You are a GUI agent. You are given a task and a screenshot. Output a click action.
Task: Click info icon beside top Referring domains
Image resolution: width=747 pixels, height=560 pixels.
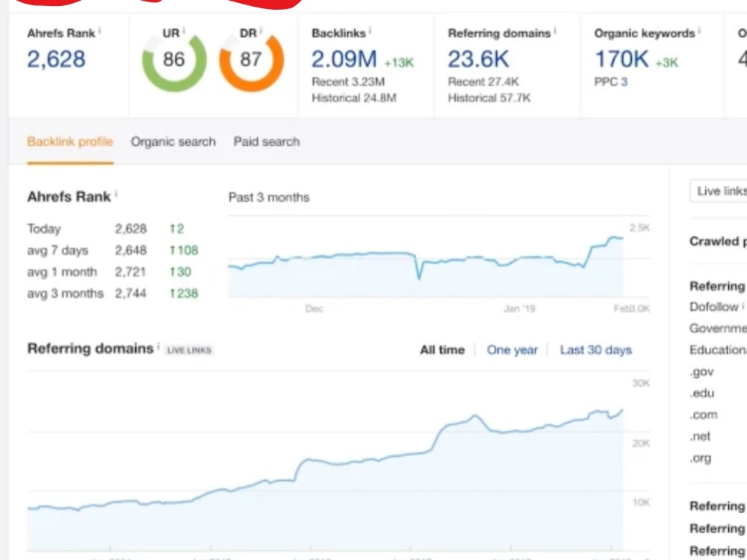555,31
